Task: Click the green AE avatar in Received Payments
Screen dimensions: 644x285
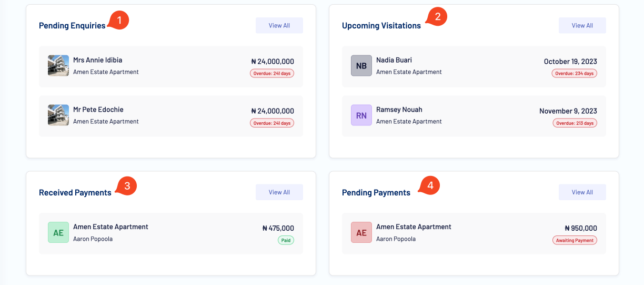Action: 58,232
